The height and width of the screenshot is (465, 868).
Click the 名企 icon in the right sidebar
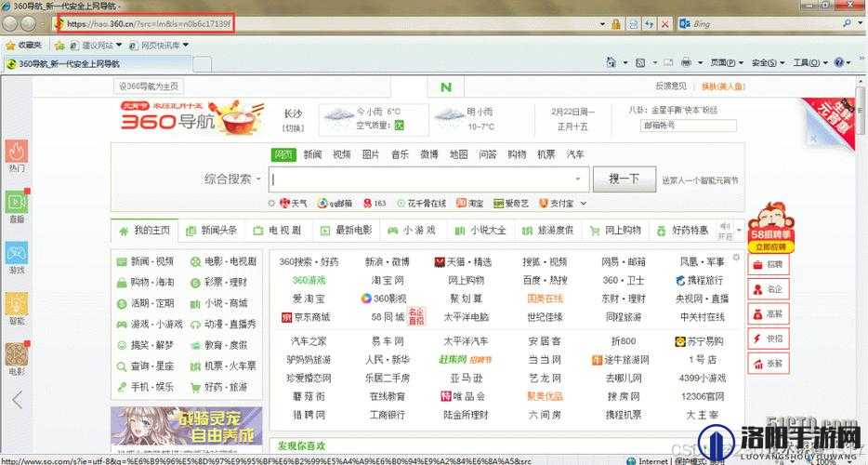click(x=769, y=289)
